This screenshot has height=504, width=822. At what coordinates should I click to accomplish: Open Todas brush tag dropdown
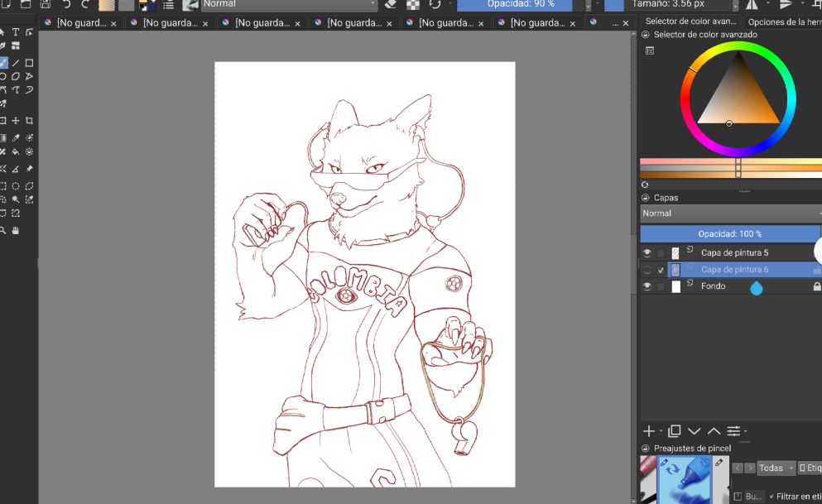tap(776, 468)
